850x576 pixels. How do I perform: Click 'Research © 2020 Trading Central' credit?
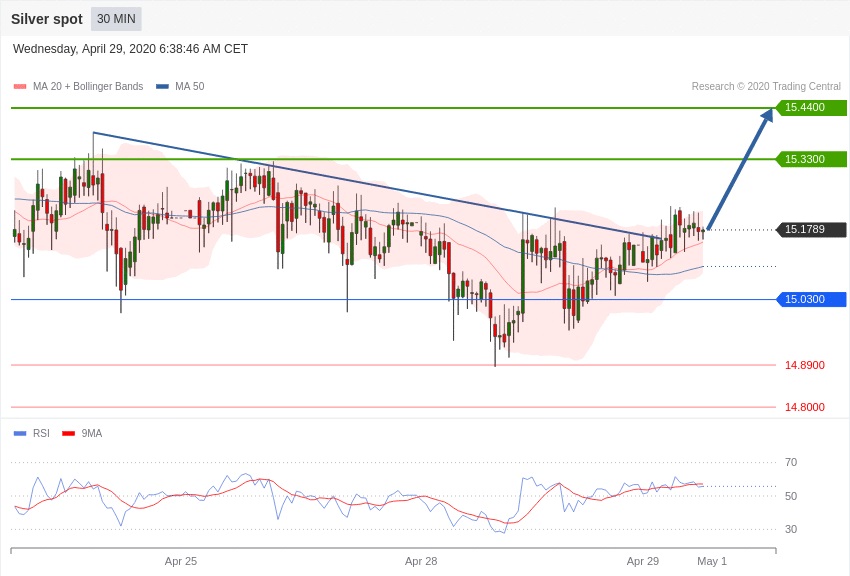click(766, 87)
